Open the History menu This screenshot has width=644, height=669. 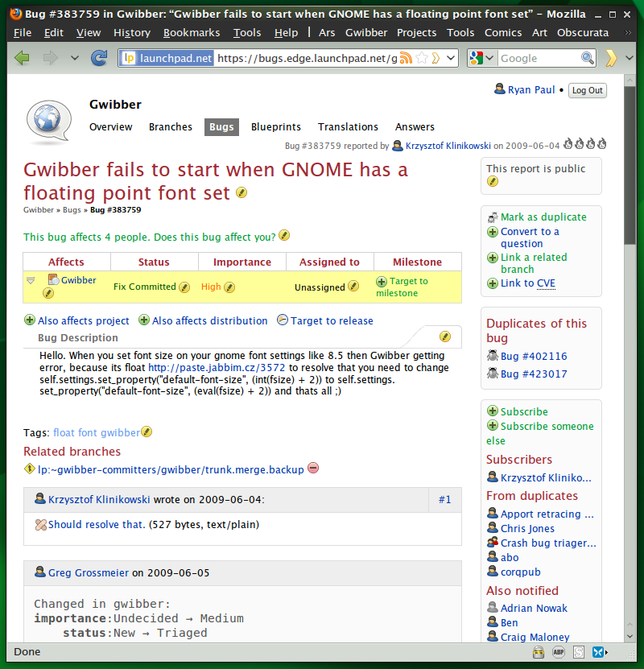tap(132, 32)
